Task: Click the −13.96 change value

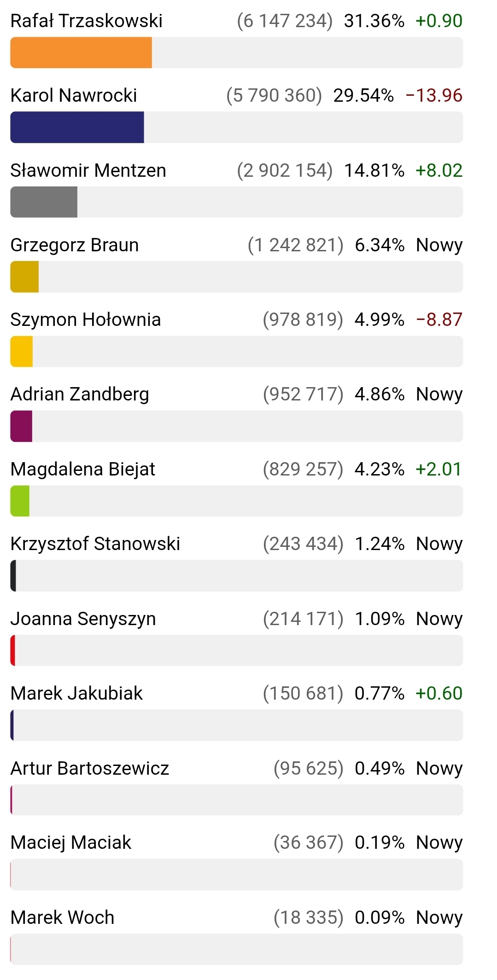Action: click(x=433, y=95)
